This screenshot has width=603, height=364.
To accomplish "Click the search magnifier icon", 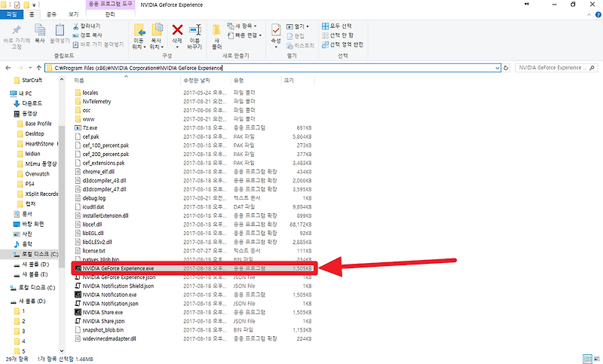I will 592,68.
